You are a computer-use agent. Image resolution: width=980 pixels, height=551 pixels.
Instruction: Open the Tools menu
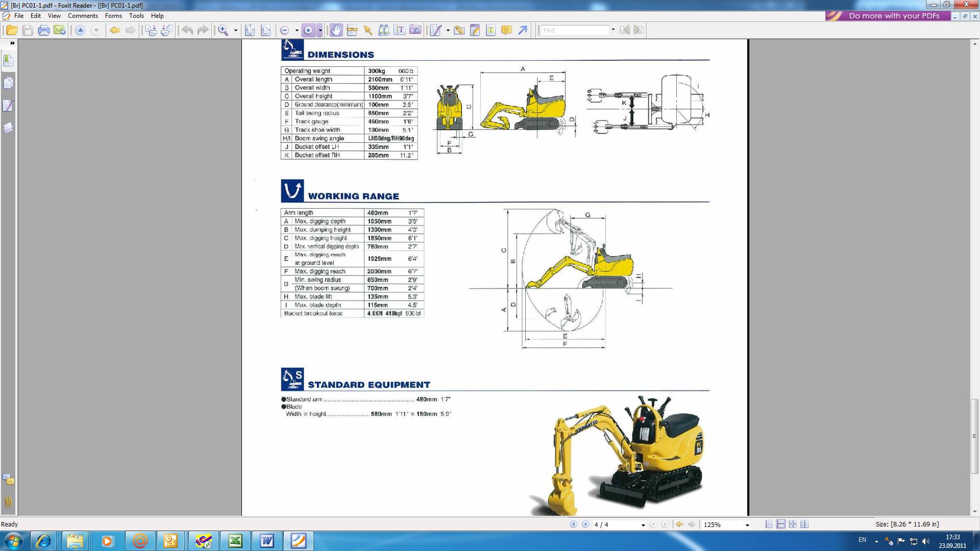click(x=136, y=16)
